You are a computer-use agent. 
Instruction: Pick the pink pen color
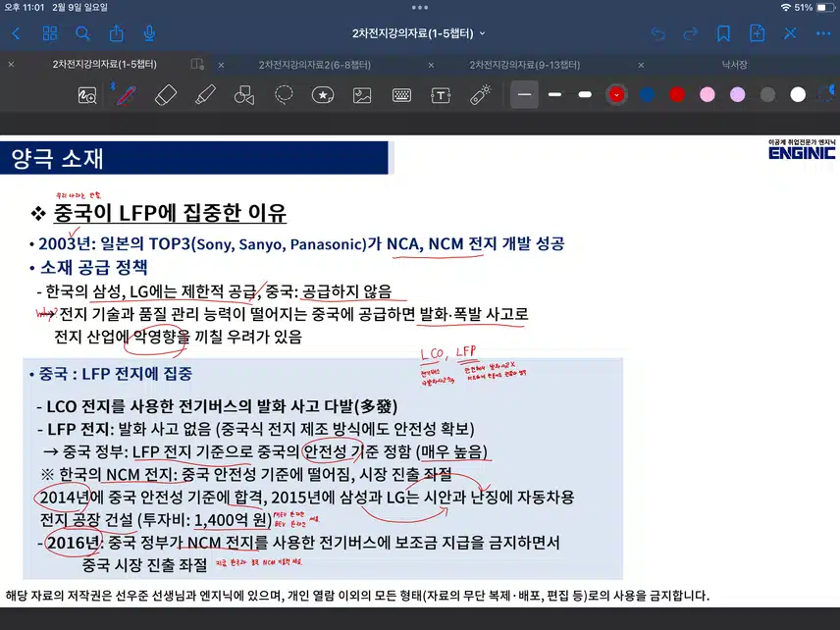tap(708, 95)
